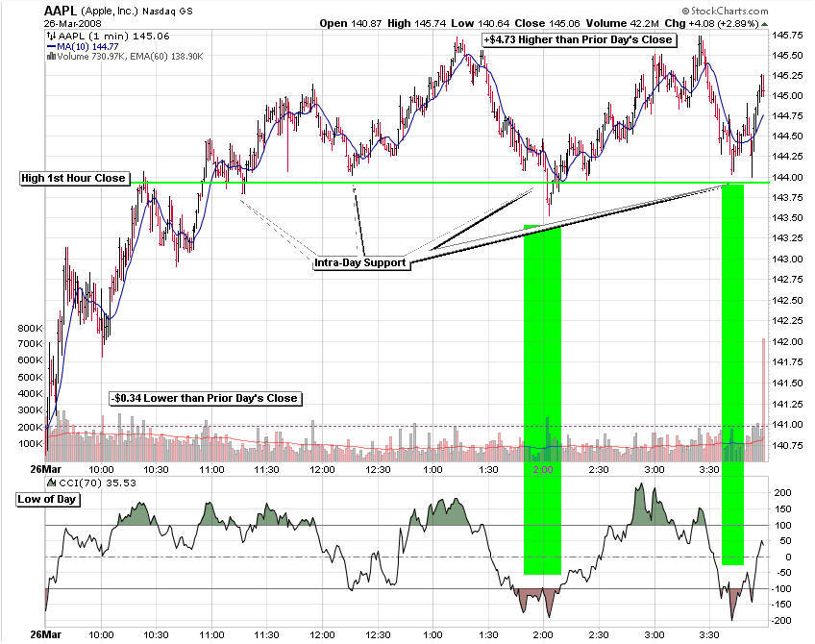The height and width of the screenshot is (644, 815).
Task: Click the 100K volume axis label
Action: [31, 444]
